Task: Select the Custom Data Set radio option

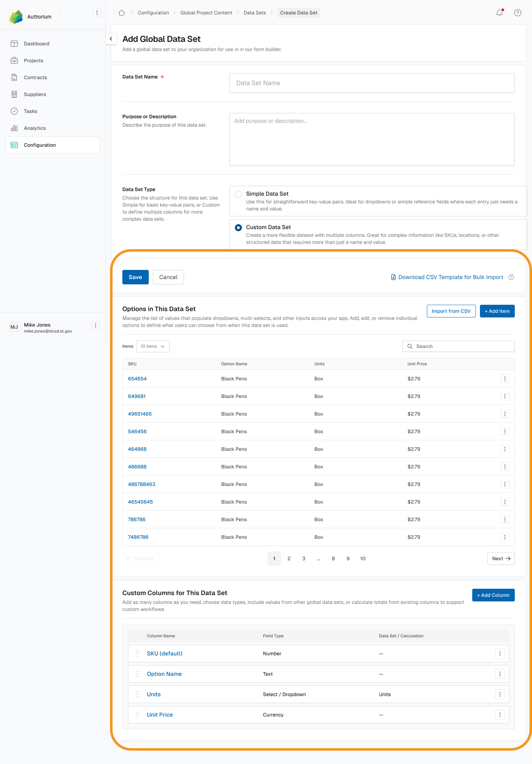Action: coord(238,228)
